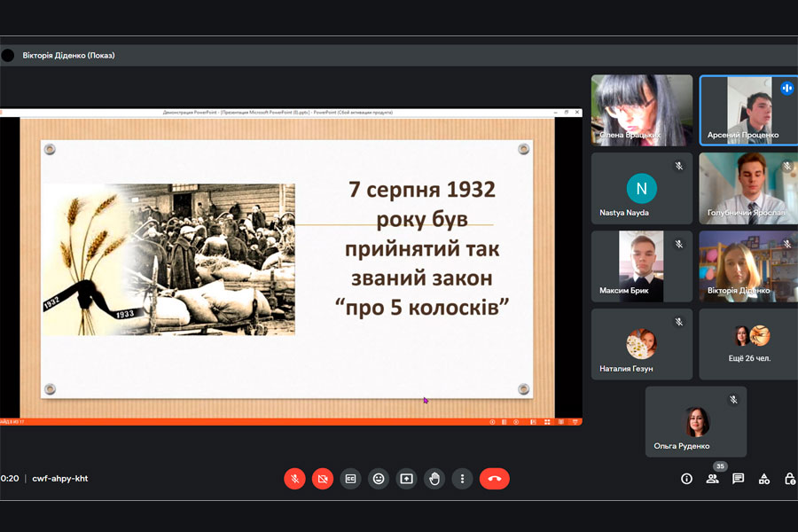Turn on the camera in the call bar
The width and height of the screenshot is (798, 532).
pos(323,479)
